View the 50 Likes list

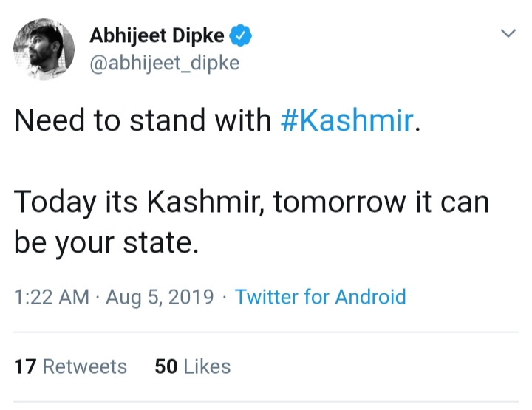[x=192, y=366]
